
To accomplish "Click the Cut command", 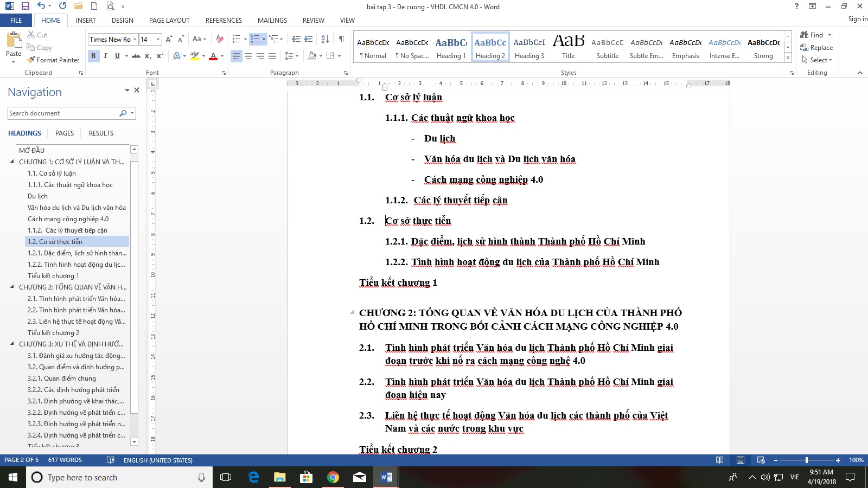I will [x=37, y=35].
